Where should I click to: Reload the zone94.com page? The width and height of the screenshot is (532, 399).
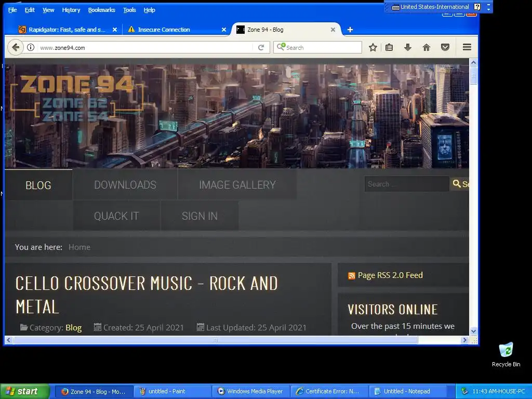(261, 47)
